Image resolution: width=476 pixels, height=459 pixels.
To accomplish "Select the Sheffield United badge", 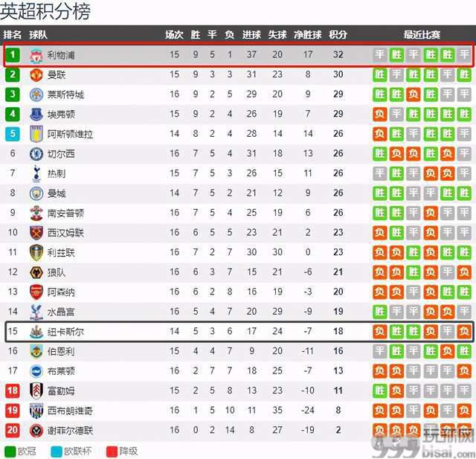I will (x=36, y=430).
